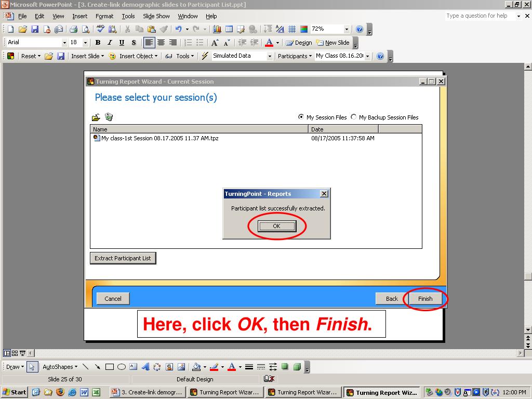Click Extract Participant List button

coord(123,258)
